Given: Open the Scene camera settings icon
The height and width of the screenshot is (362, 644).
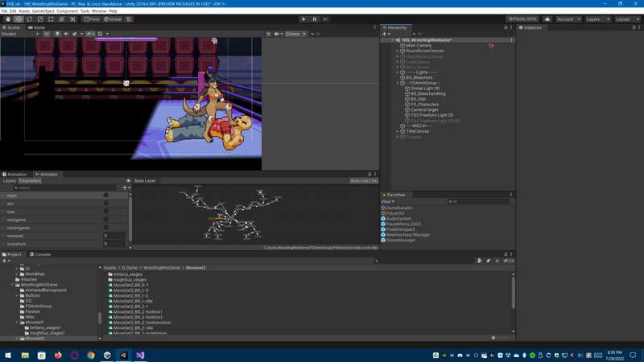Looking at the screenshot, I should pos(278,34).
